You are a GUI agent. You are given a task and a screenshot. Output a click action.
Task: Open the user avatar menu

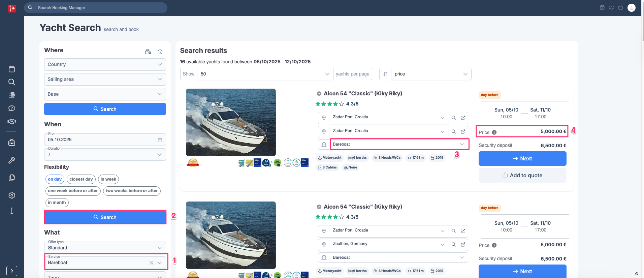[x=632, y=7]
